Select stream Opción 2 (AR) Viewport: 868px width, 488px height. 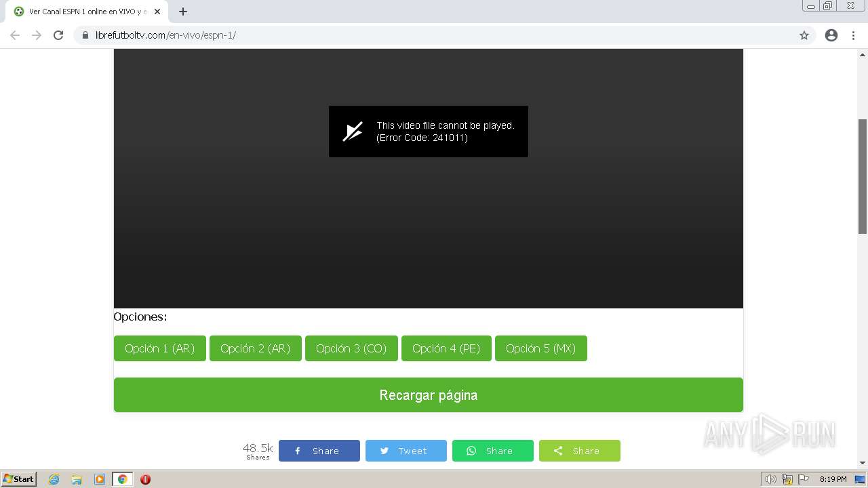coord(256,348)
